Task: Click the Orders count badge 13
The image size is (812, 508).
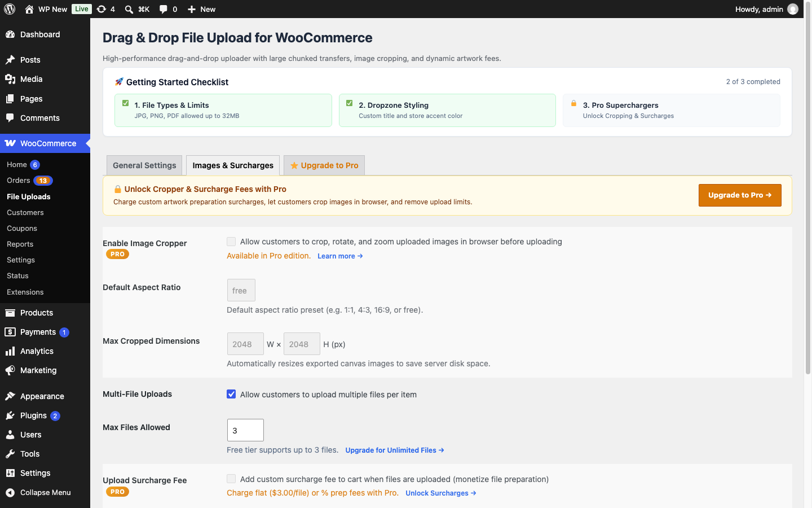Action: [43, 181]
